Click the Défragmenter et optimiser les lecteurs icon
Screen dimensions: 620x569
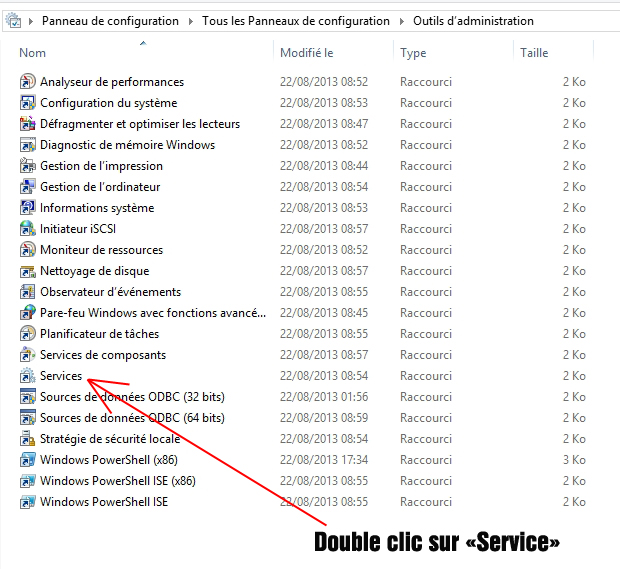click(28, 123)
